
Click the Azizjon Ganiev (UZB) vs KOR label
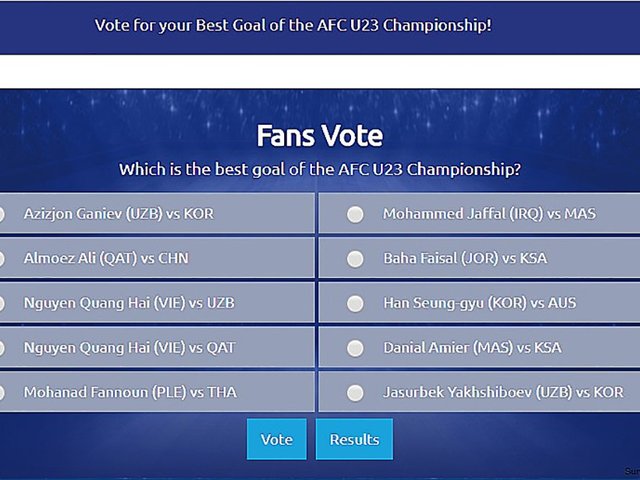[x=119, y=214]
